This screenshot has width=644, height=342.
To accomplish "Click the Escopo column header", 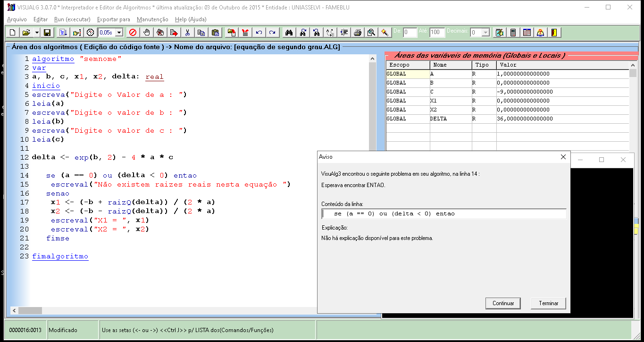I will [x=408, y=65].
